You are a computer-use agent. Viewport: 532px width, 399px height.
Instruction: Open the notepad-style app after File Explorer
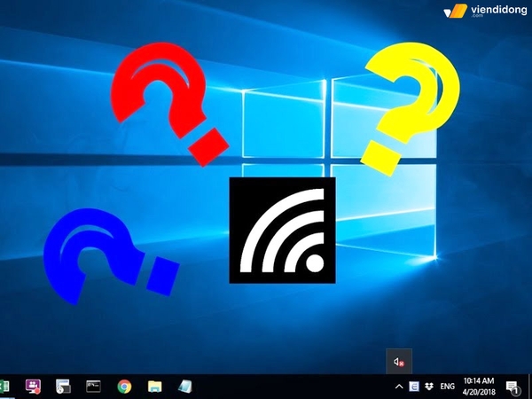tap(185, 387)
